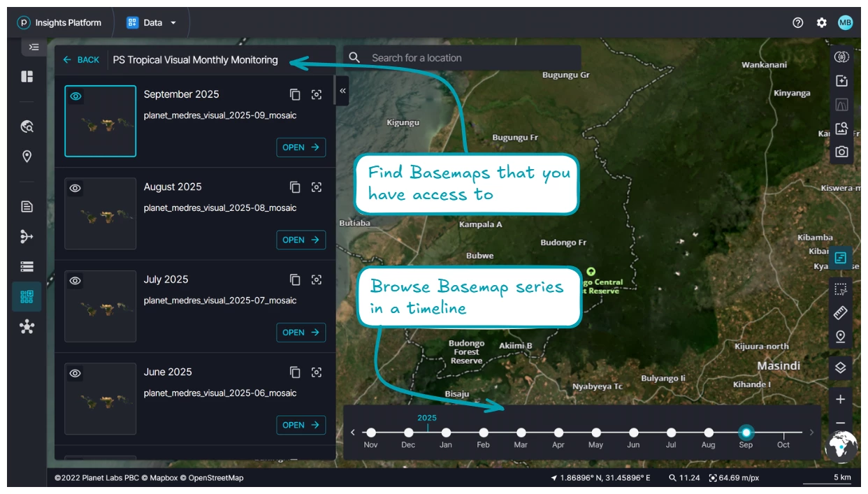Open the workflow branch icon in sidebar
Screen dimensions: 868x494
point(27,237)
